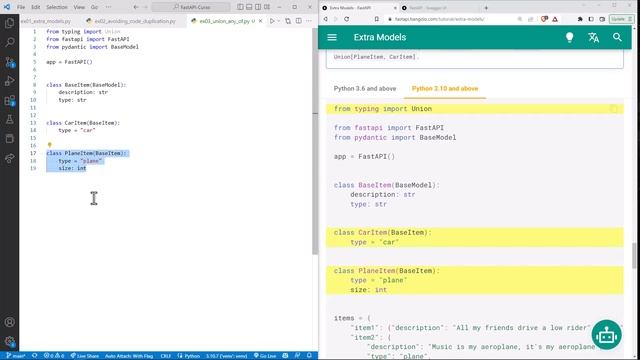Open the Edit menu

(36, 7)
